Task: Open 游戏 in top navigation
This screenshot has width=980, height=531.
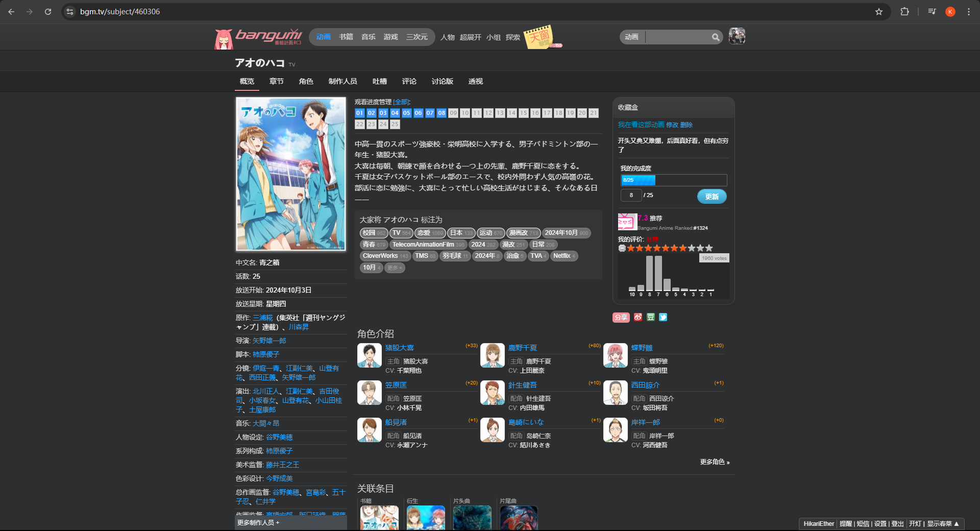Action: pyautogui.click(x=391, y=37)
